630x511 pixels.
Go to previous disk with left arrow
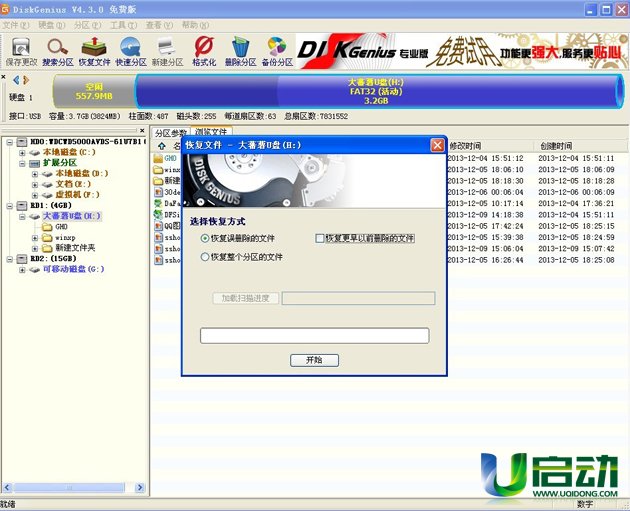16,80
